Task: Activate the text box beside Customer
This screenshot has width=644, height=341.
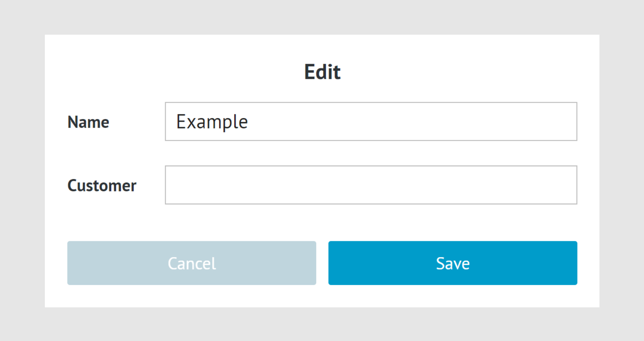Action: coord(371,185)
